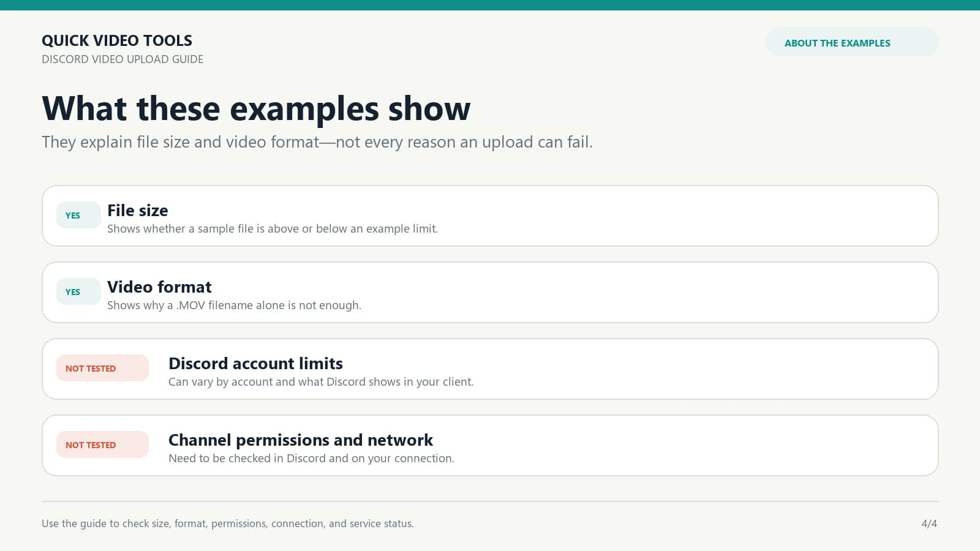980x551 pixels.
Task: Select the Video format heading
Action: pos(159,287)
